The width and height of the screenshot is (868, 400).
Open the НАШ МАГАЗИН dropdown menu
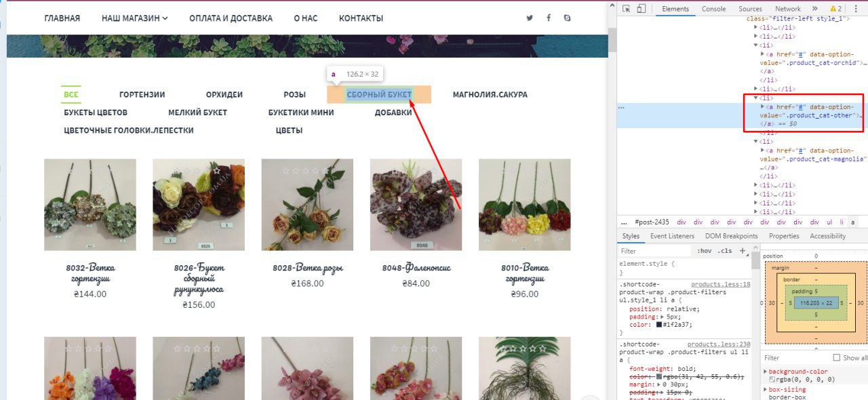tap(135, 18)
